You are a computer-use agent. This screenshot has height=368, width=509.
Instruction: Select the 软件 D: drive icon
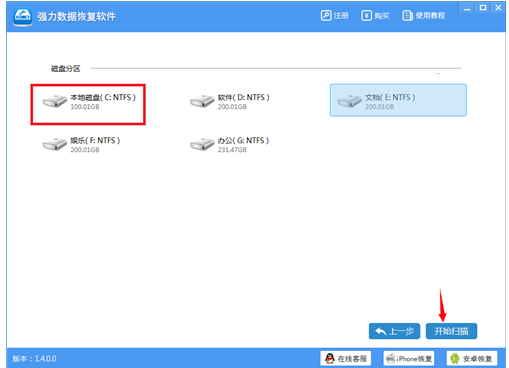point(202,101)
